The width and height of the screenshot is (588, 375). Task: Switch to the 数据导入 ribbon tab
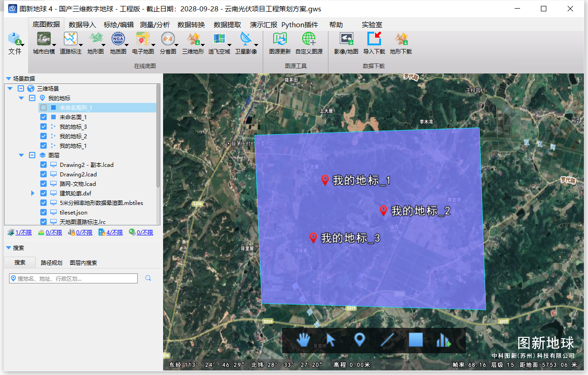tap(82, 25)
